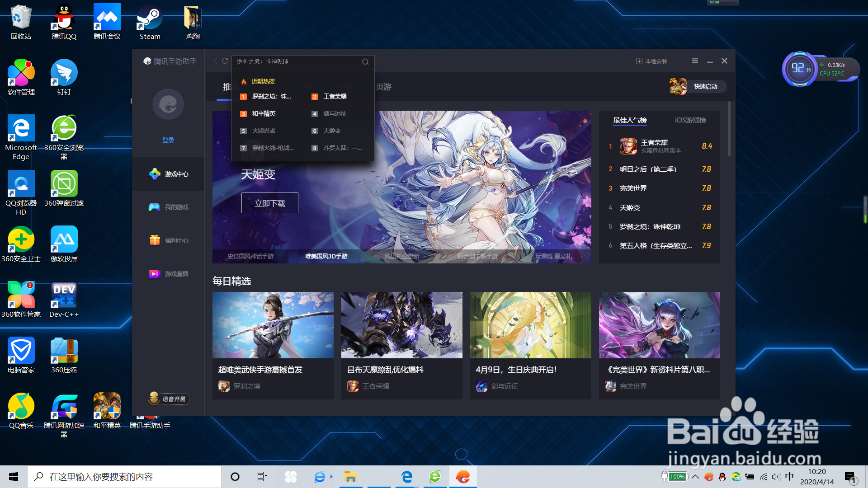Click the 本地安装 local install button
The height and width of the screenshot is (488, 868).
click(651, 61)
